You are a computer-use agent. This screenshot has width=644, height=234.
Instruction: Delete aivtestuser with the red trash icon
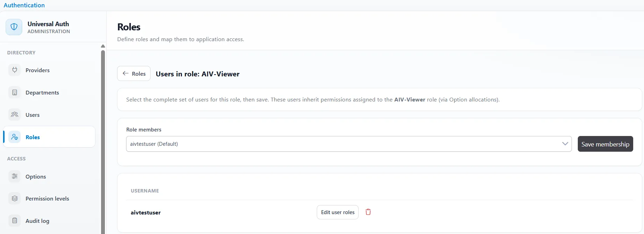pyautogui.click(x=368, y=212)
